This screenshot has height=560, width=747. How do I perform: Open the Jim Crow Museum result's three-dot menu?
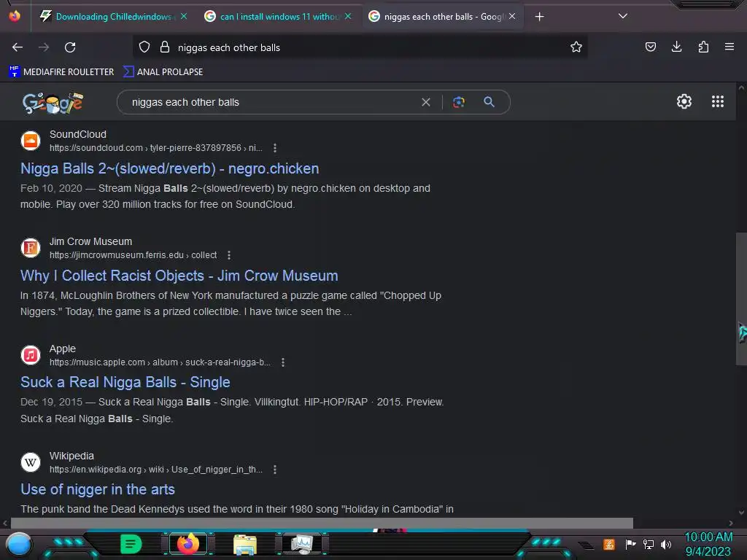[x=229, y=255]
